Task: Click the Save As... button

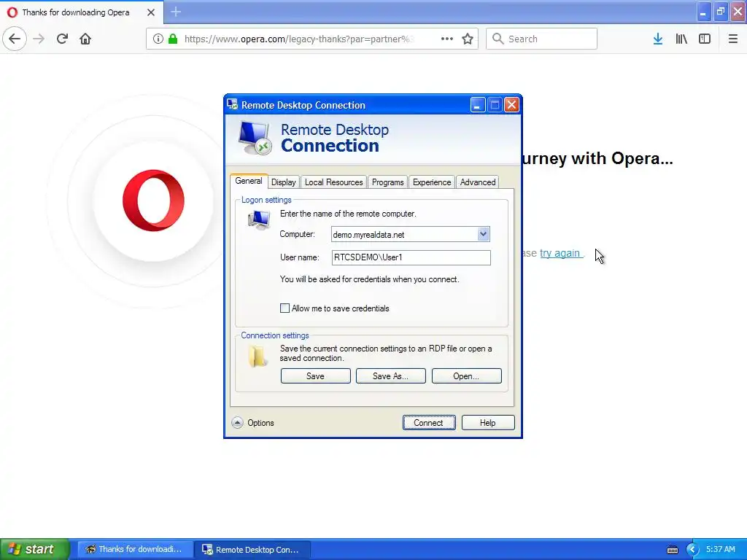Action: [391, 376]
